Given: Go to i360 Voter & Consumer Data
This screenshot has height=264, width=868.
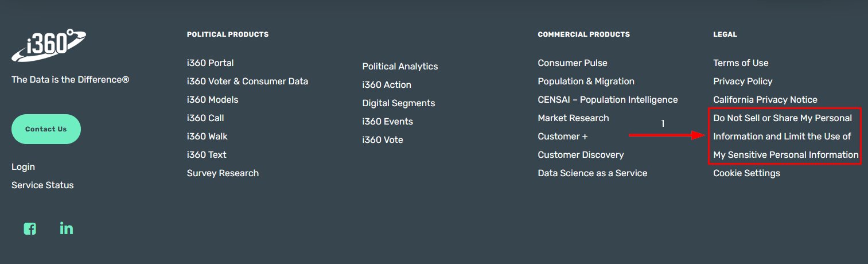Looking at the screenshot, I should pos(247,81).
